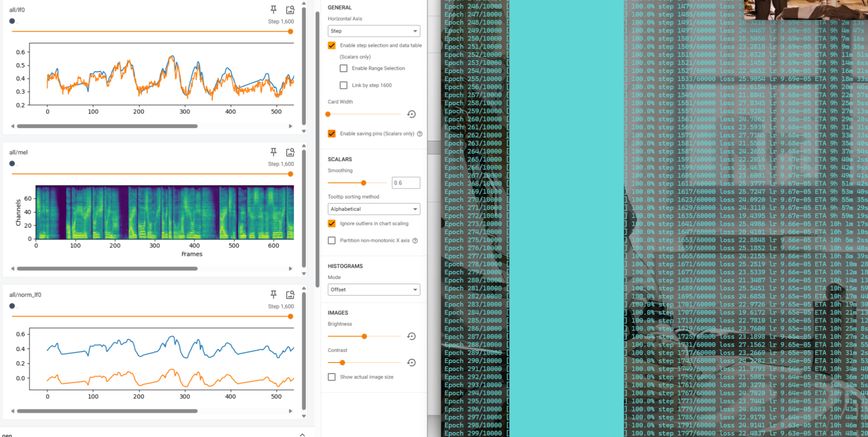This screenshot has width=868, height=437.
Task: Toggle actual image size on all/mel card
Action: (290, 152)
